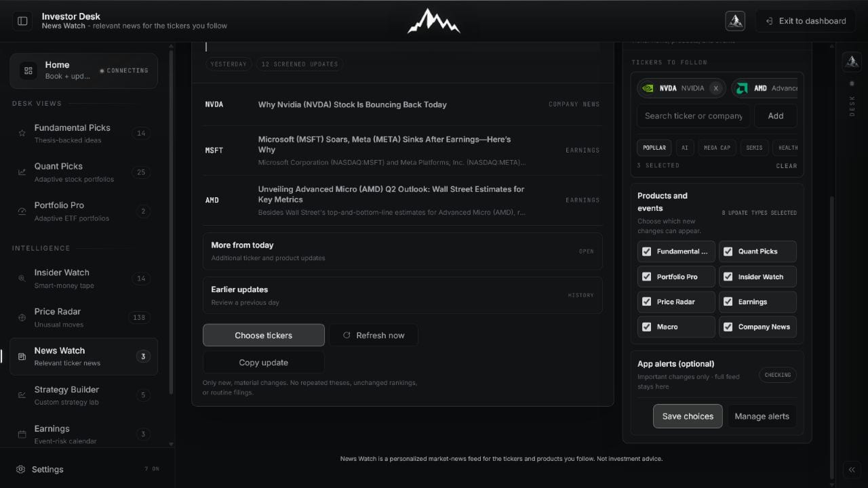Select the Semis ticker filter
868x488 pixels.
point(754,148)
